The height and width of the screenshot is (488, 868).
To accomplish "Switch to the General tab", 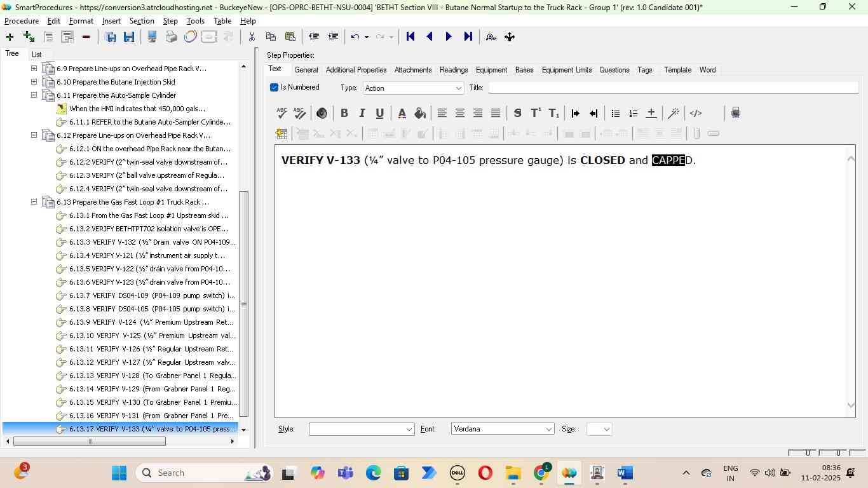I will point(306,70).
